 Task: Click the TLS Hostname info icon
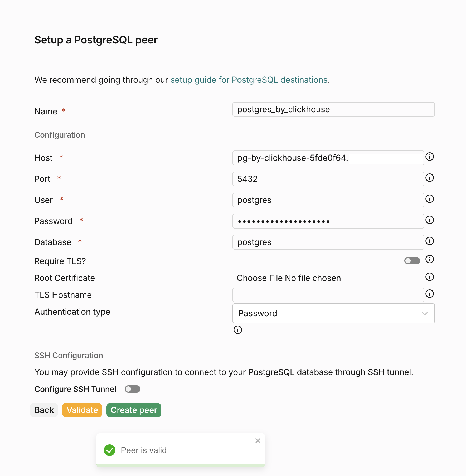pos(429,294)
